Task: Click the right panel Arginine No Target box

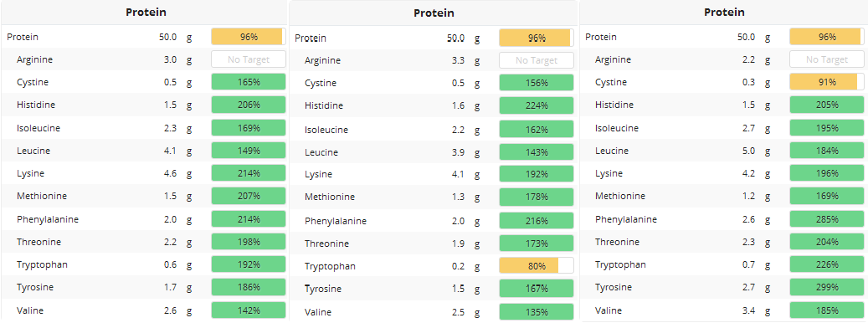Action: pyautogui.click(x=827, y=59)
